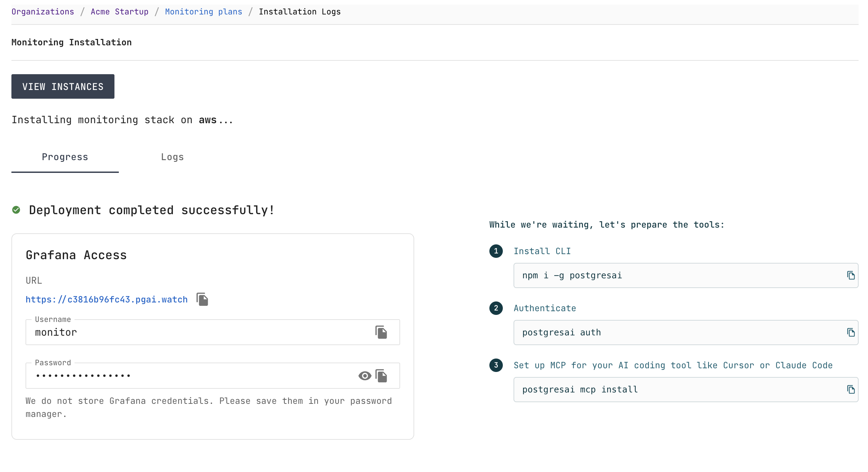Copy the postgresai auth command
Viewport: 868px width, 472px height.
click(x=851, y=333)
